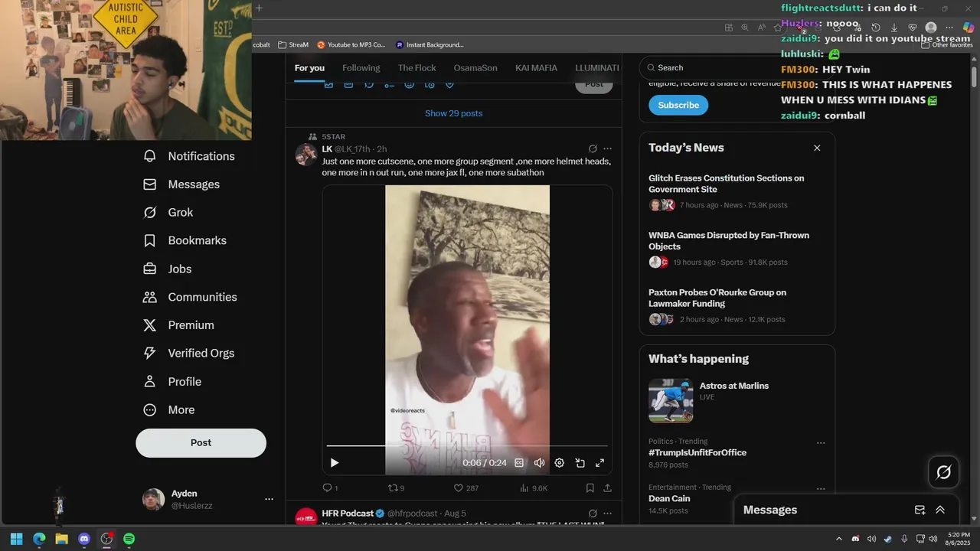Share LK's post

(607, 487)
